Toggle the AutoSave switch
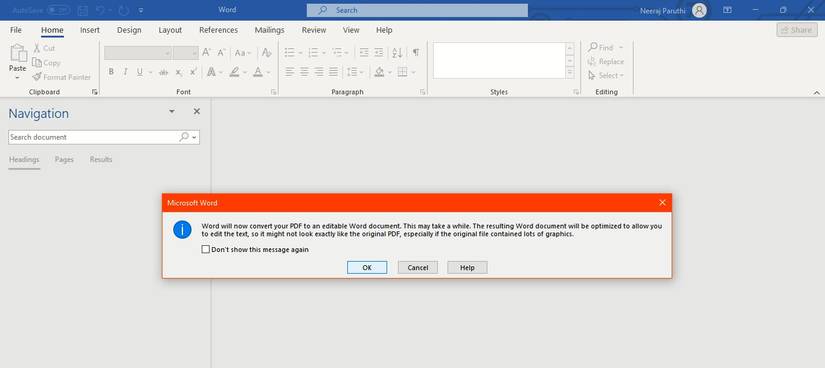Screen dimensions: 825x368 [x=58, y=10]
